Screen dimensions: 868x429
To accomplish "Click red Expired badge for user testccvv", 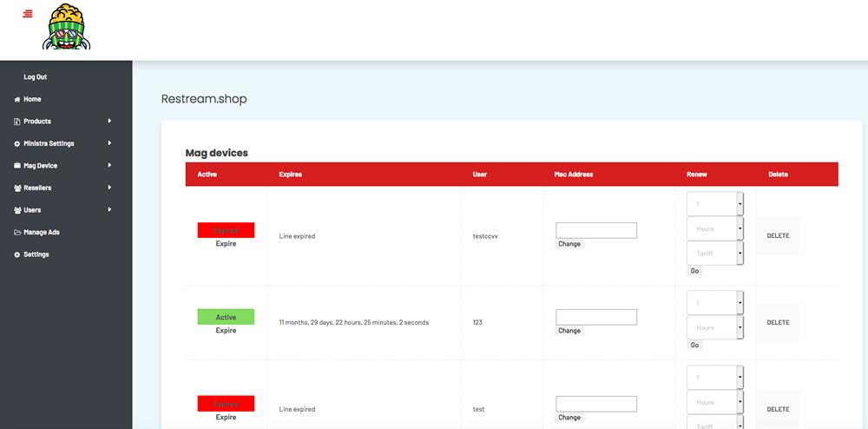I will [226, 230].
